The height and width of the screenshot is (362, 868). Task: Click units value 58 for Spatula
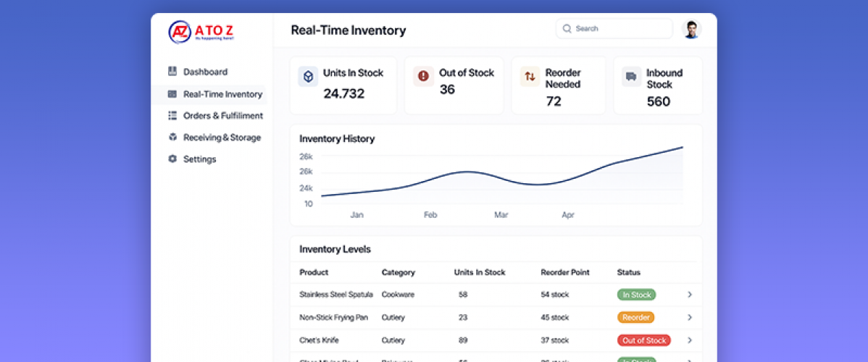click(x=463, y=295)
